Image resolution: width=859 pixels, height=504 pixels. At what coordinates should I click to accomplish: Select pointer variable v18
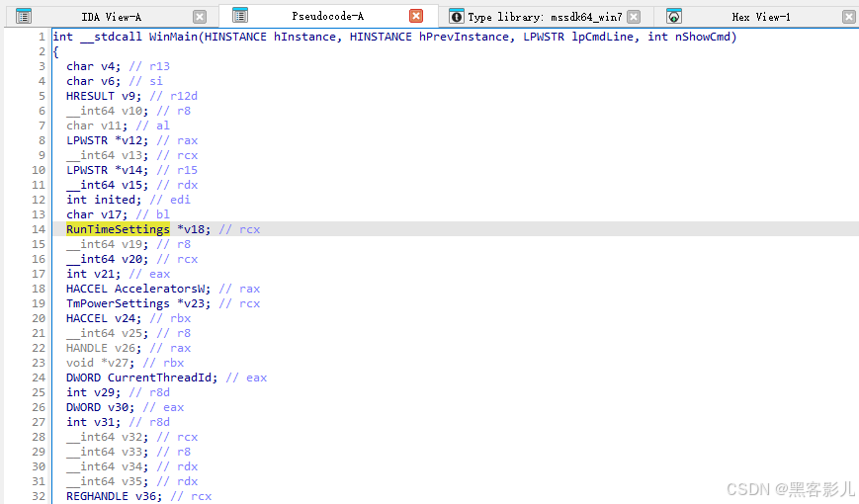point(194,229)
